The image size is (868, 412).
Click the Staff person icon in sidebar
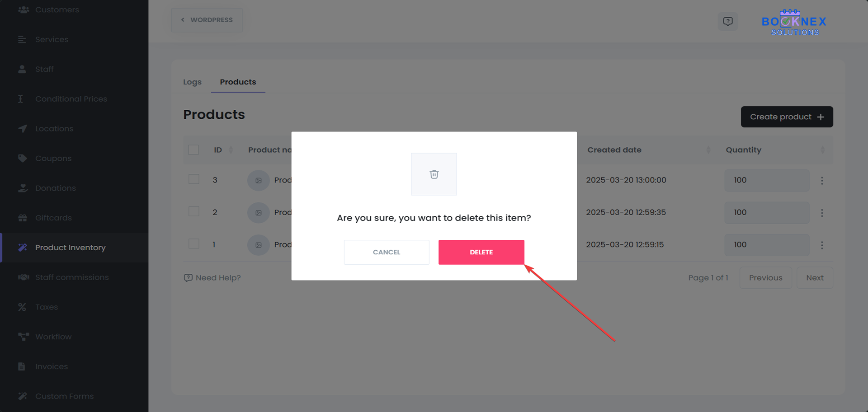(x=22, y=69)
